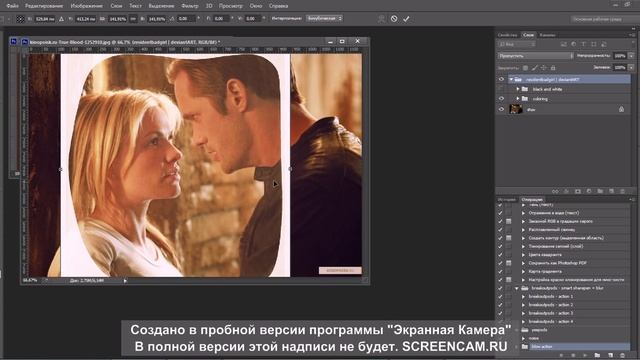640x360 pixels.
Task: Switch to the Каналы tab
Action: tap(547, 35)
